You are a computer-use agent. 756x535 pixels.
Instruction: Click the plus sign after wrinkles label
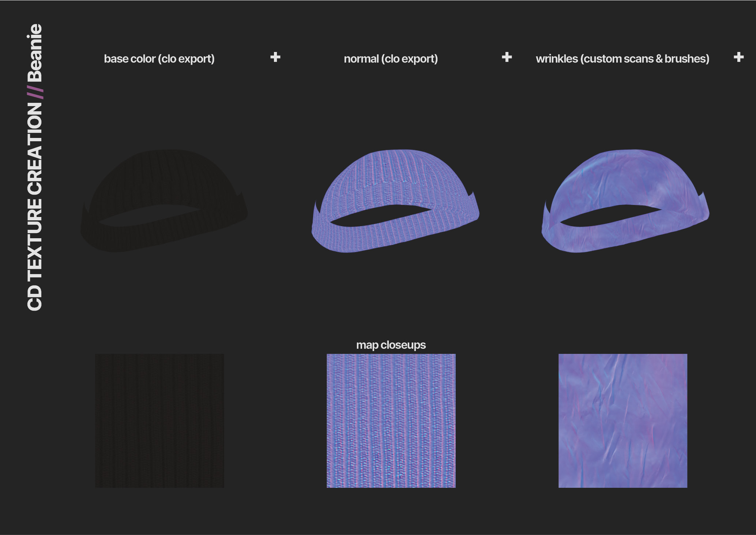(x=739, y=57)
